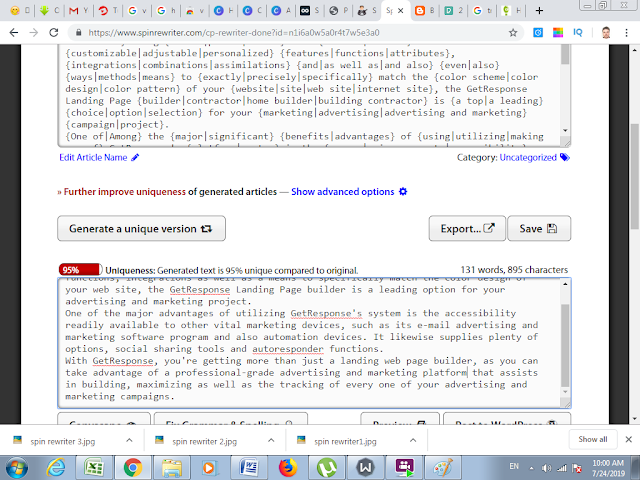Image resolution: width=640 pixels, height=480 pixels.
Task: Click the taskbar clock showing 10:00 AM
Action: pos(608,468)
